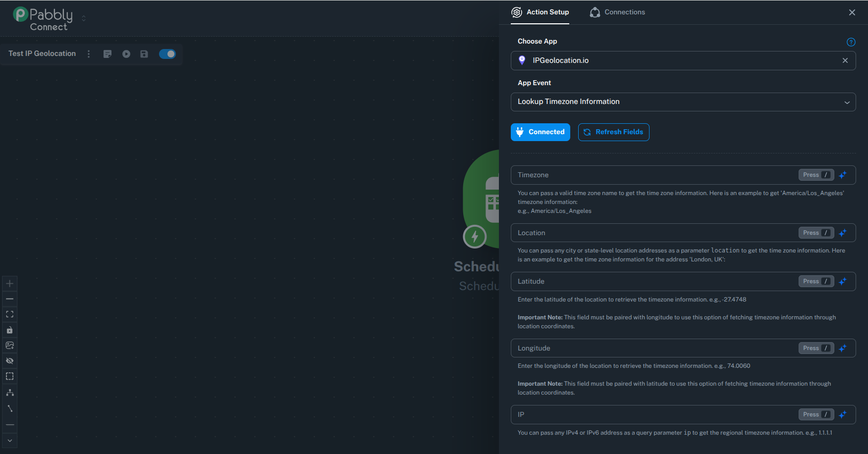The width and height of the screenshot is (868, 454).
Task: Open the App Event dropdown
Action: click(683, 102)
